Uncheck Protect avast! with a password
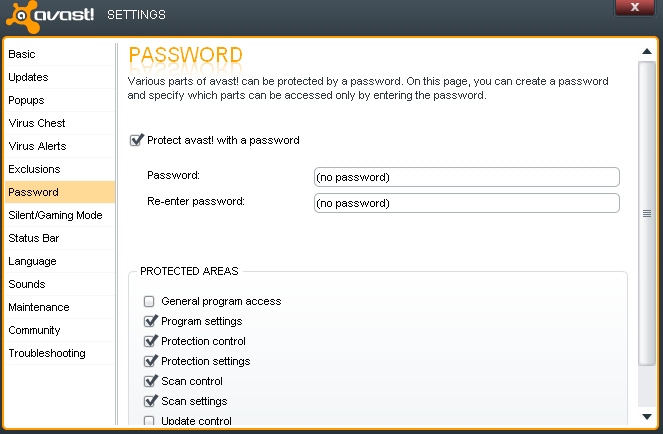The width and height of the screenshot is (663, 434). 136,140
